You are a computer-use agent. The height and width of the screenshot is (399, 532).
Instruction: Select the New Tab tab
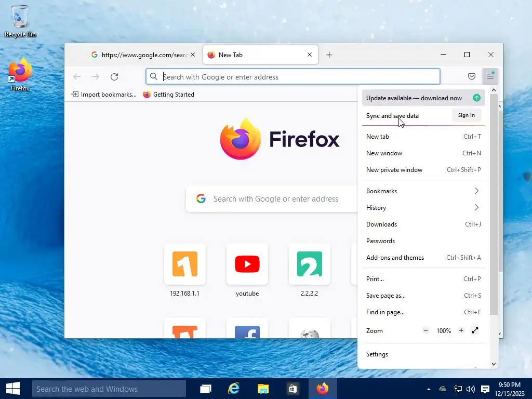pyautogui.click(x=261, y=55)
